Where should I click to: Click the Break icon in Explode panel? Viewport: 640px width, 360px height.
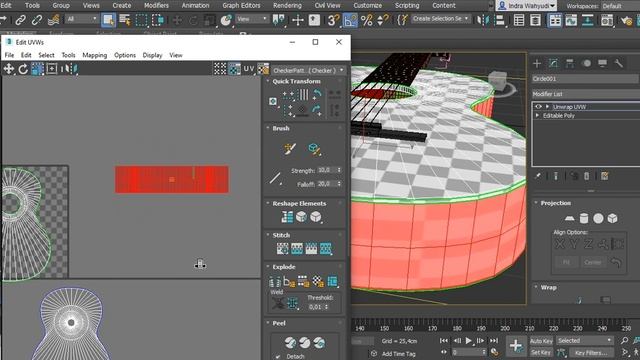[x=275, y=281]
